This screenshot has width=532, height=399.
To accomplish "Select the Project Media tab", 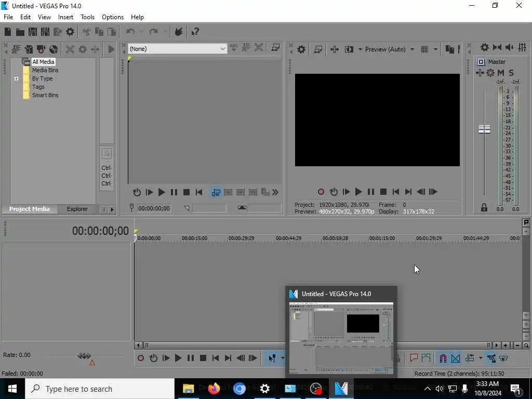I will point(30,209).
